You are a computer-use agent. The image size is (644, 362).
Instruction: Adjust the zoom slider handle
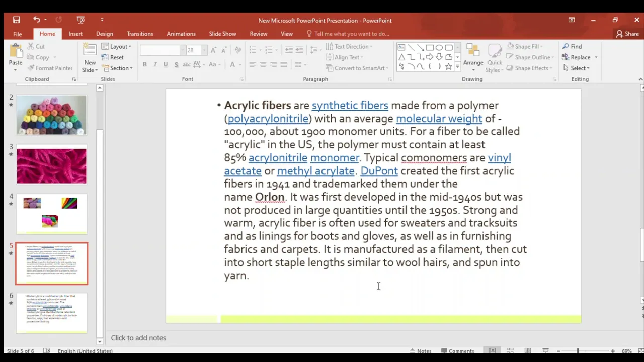(x=578, y=351)
